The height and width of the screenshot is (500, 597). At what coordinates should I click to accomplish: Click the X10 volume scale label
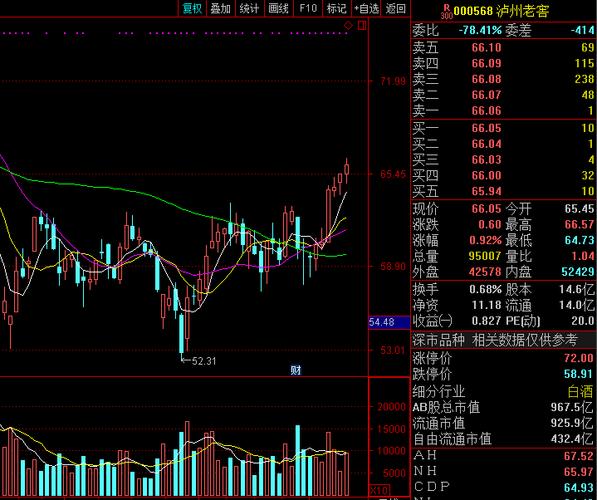click(380, 490)
